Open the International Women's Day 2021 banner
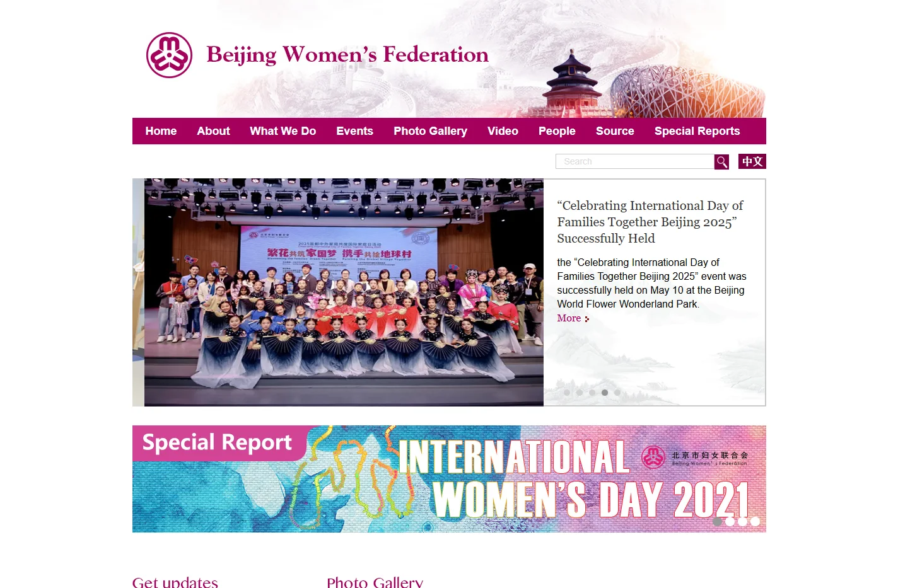898x588 pixels. 449,479
